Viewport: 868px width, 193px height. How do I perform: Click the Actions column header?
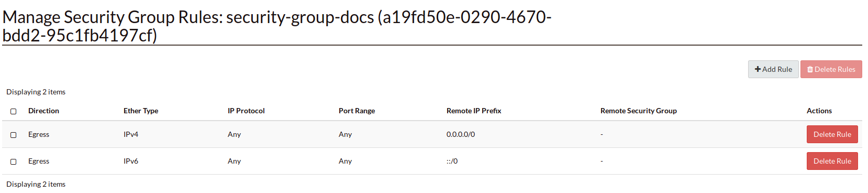pyautogui.click(x=819, y=111)
